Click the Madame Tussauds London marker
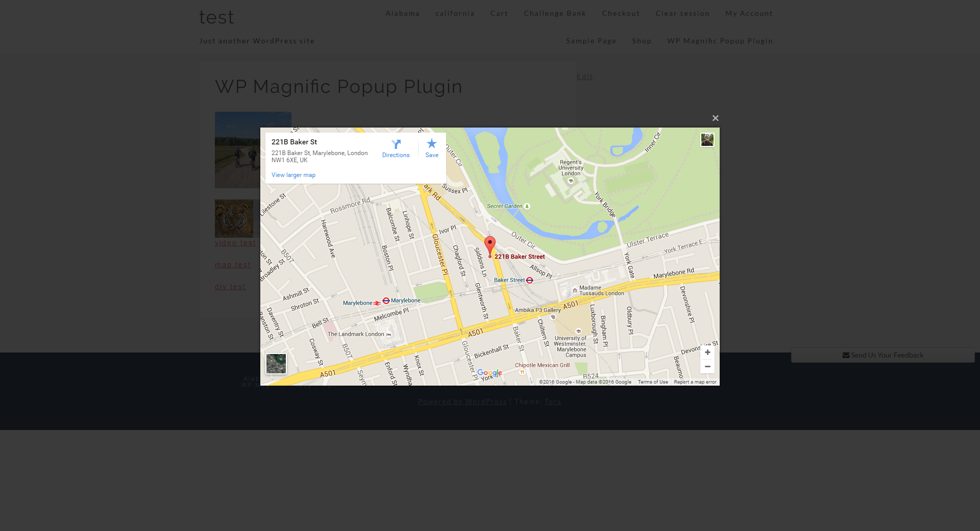980x531 pixels. coord(575,290)
